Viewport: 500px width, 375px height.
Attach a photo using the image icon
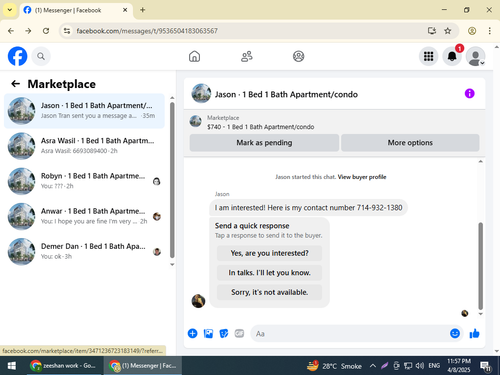pyautogui.click(x=208, y=333)
